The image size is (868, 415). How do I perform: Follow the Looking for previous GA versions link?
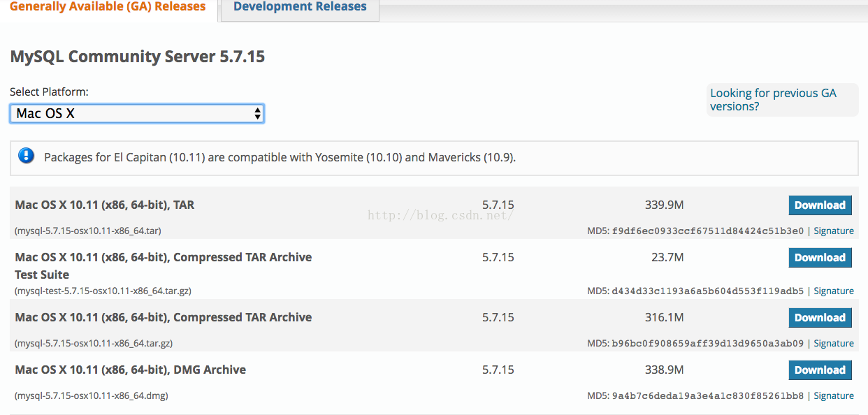pyautogui.click(x=773, y=99)
